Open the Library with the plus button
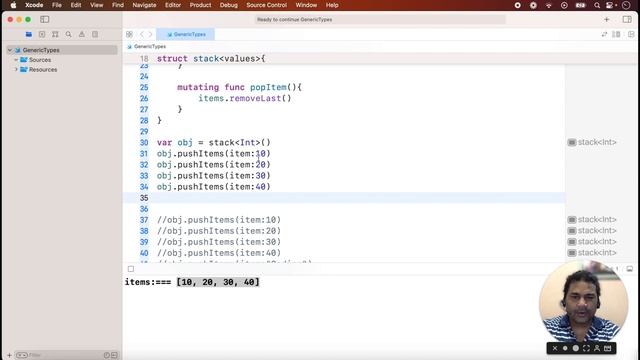The height and width of the screenshot is (360, 640). [607, 19]
